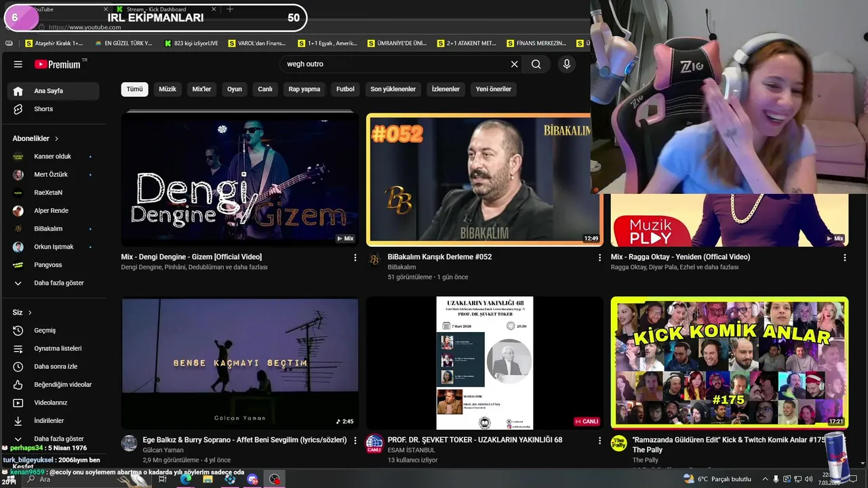This screenshot has height=488, width=868.
Task: Open BiBakalım channel avatar under video
Action: [374, 260]
